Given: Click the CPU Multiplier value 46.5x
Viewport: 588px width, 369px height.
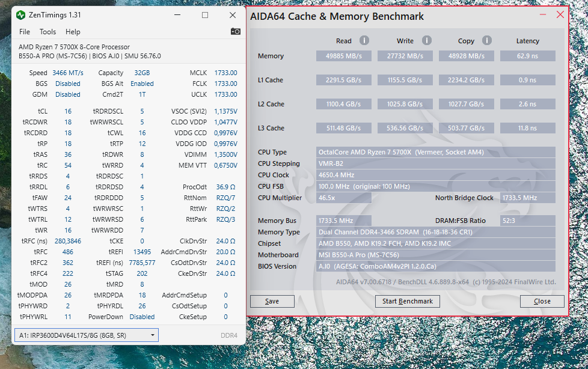Looking at the screenshot, I should (344, 198).
